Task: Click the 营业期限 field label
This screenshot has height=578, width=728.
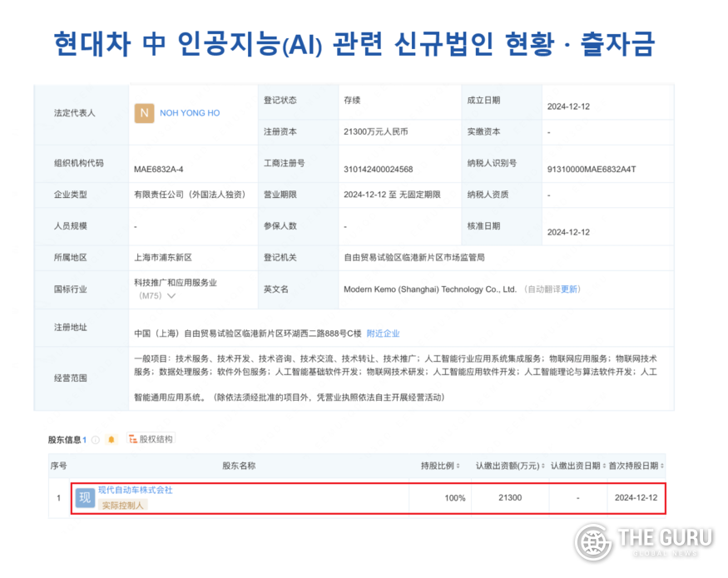Action: 280,195
